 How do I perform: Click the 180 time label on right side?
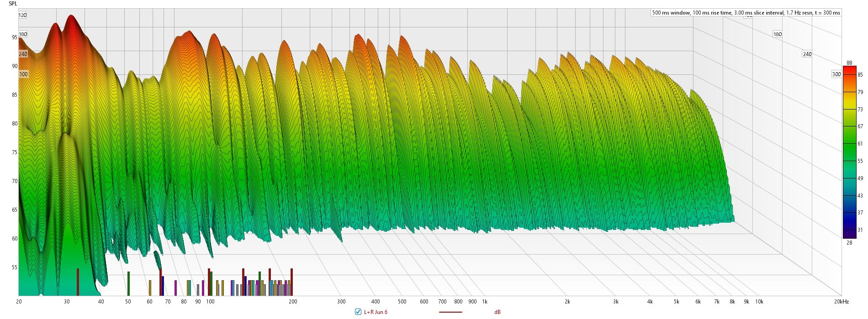(x=777, y=34)
